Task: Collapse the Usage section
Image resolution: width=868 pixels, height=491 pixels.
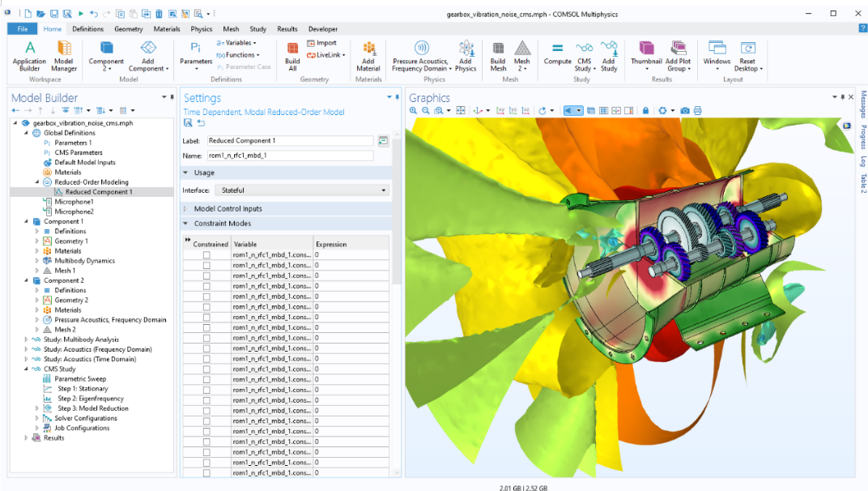Action: coord(185,173)
